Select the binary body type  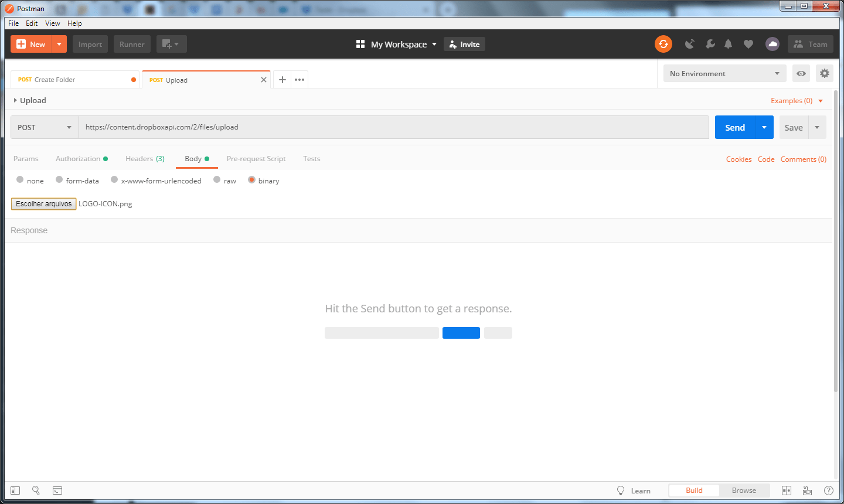[x=251, y=180]
